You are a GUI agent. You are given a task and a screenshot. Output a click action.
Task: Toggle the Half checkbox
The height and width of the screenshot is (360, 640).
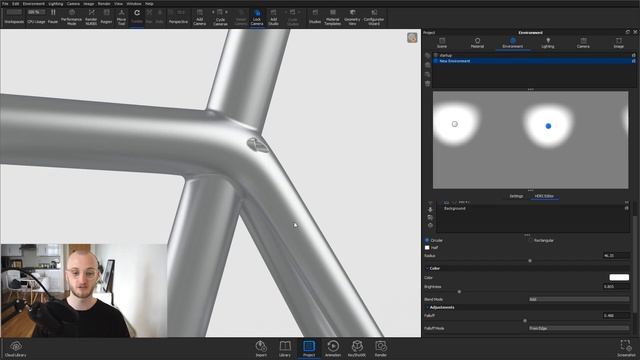click(427, 248)
